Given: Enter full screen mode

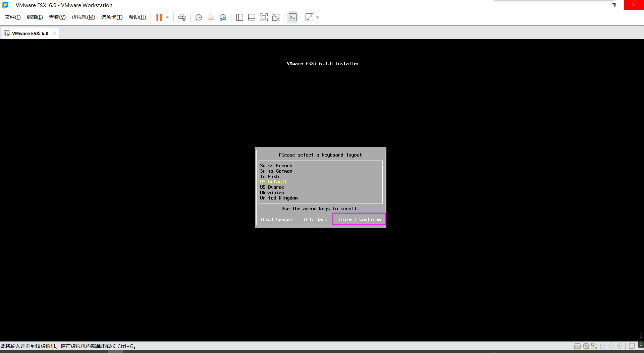Looking at the screenshot, I should click(x=264, y=17).
